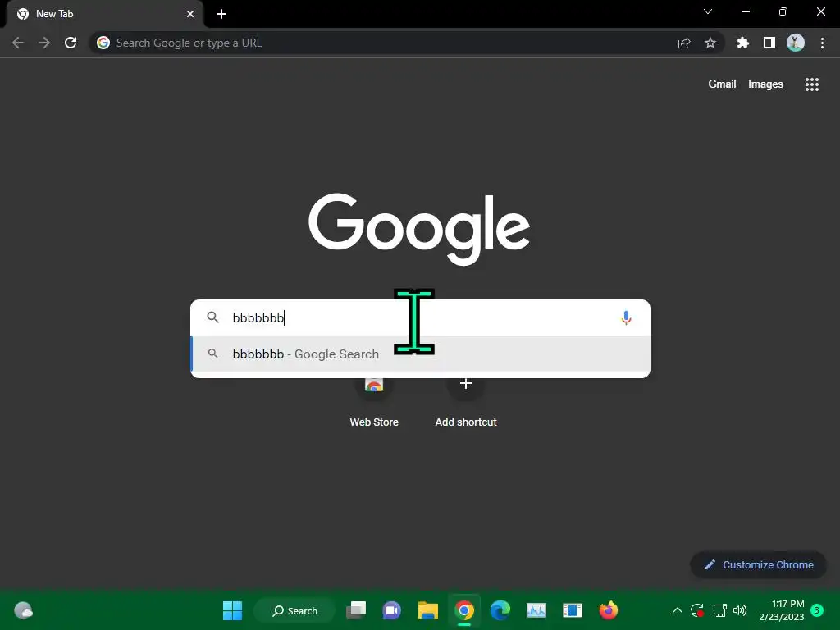This screenshot has width=840, height=630.
Task: Share this page via share icon
Action: pyautogui.click(x=684, y=43)
